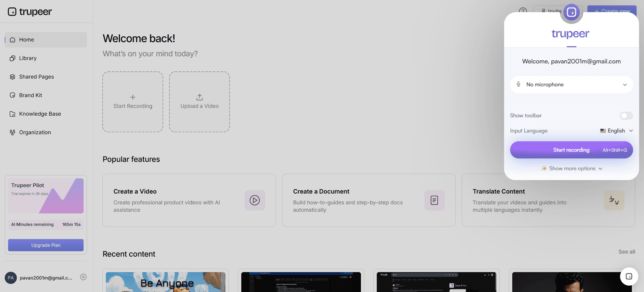Click the Start Recording card label
The image size is (644, 292).
[x=133, y=106]
